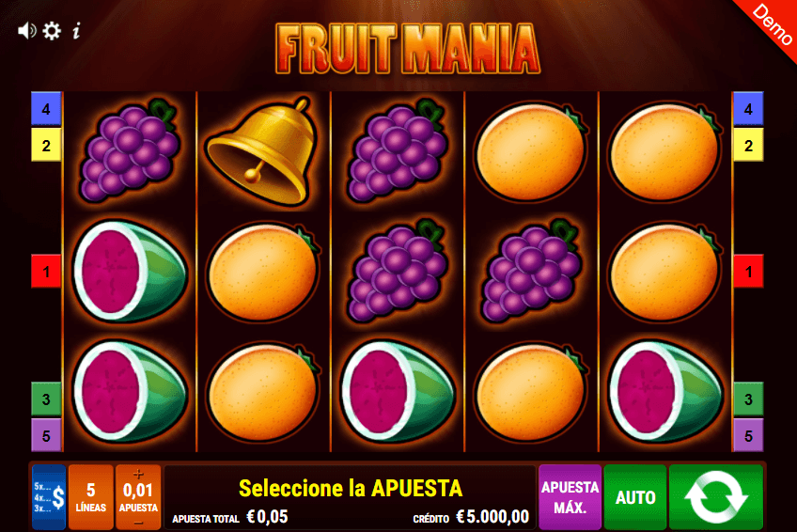Open the settings gear icon
This screenshot has height=532, width=797.
click(52, 31)
